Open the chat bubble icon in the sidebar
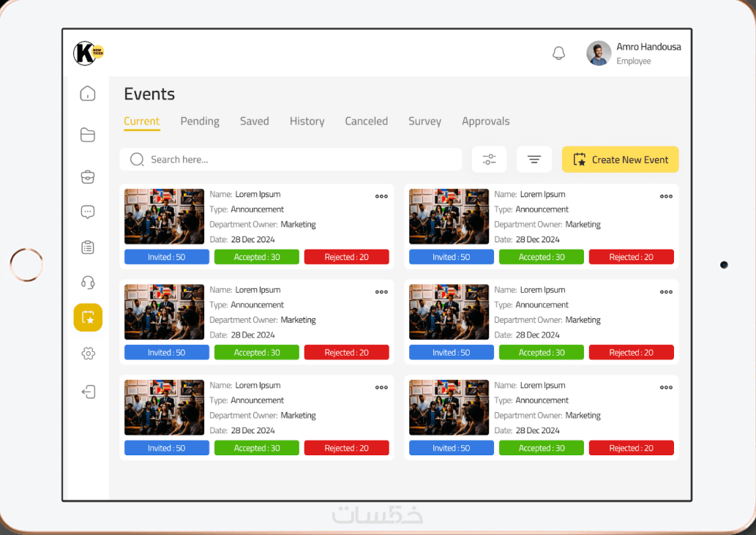Image resolution: width=756 pixels, height=535 pixels. click(x=88, y=212)
